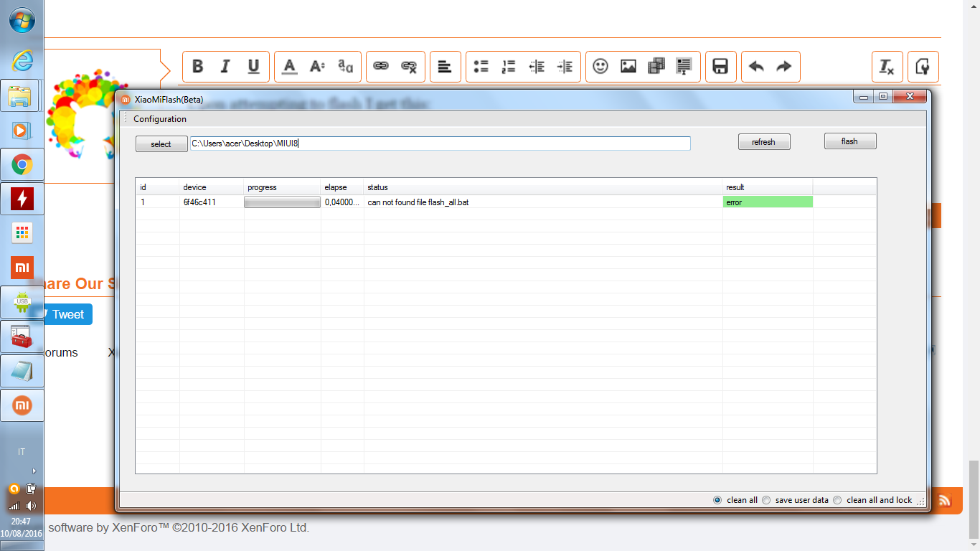
Task: Toggle bold formatting in forum editor
Action: click(198, 67)
